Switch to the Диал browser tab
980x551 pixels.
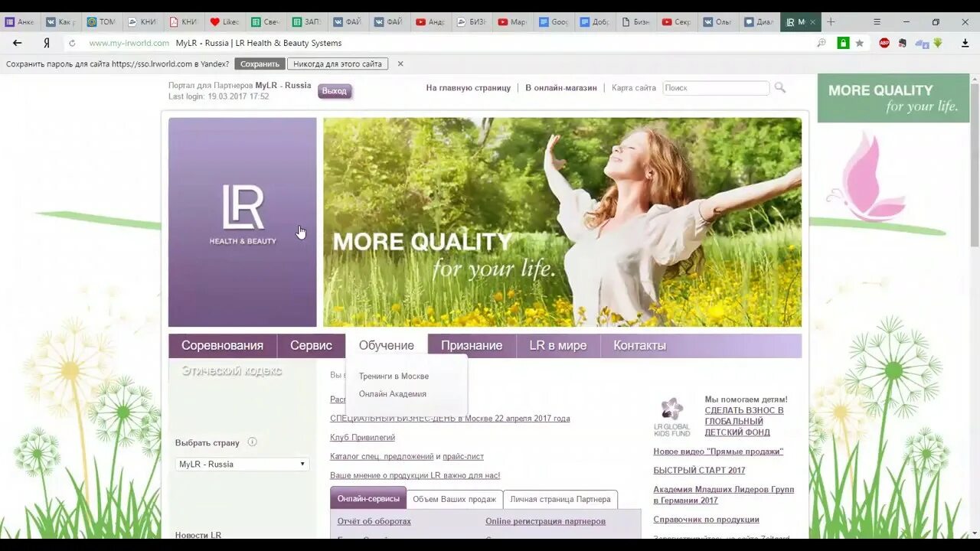759,21
